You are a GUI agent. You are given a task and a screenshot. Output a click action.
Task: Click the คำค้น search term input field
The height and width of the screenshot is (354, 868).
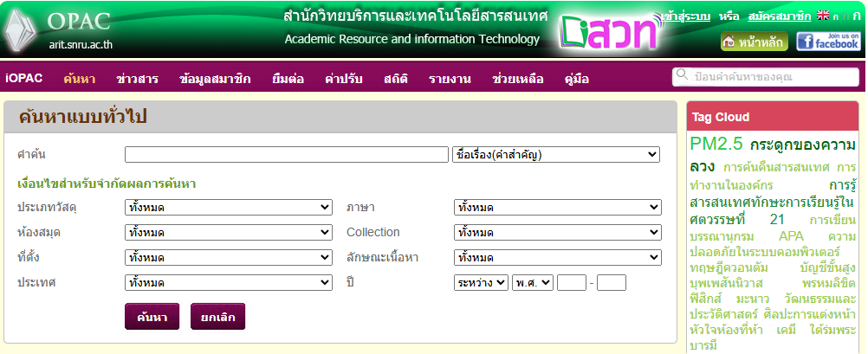click(x=287, y=155)
